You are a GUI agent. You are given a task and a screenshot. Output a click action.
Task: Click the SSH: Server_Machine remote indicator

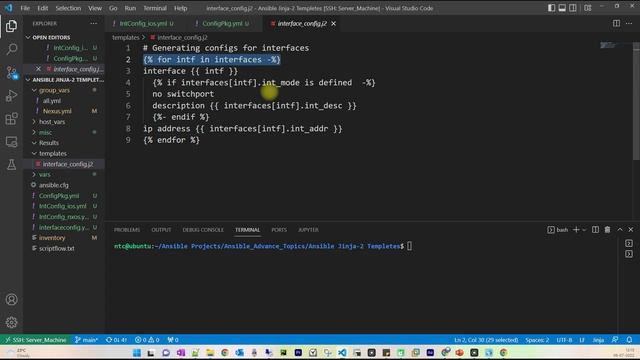36,340
